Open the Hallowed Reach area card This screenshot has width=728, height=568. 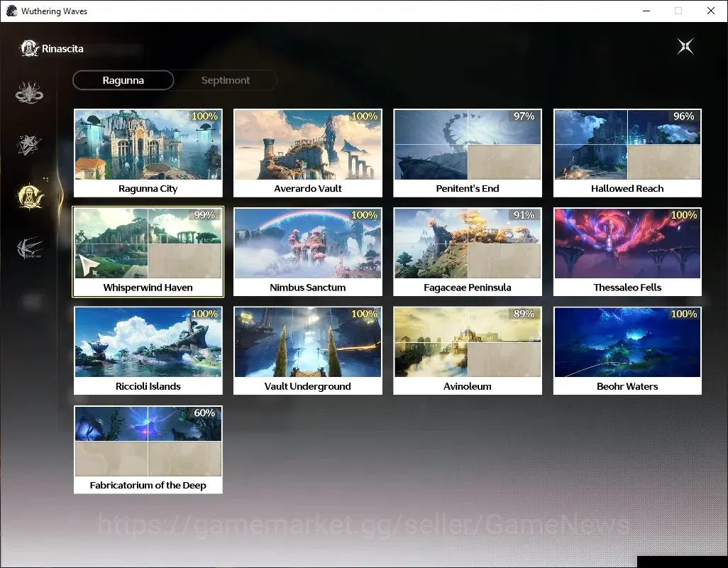click(x=627, y=153)
